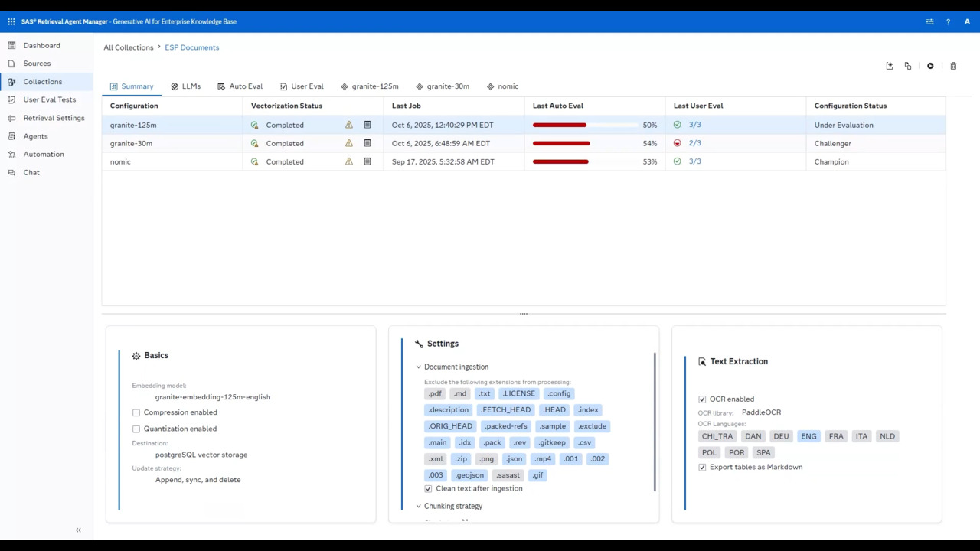Screen dimensions: 980x551
Task: Click warning icon in the granite-125m row
Action: (349, 125)
